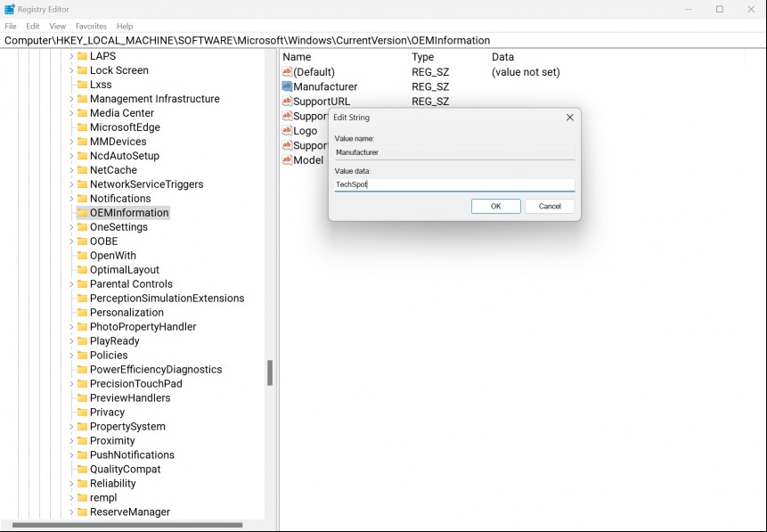767x532 pixels.
Task: Click the tree pane vertical scrollbar thumb
Action: 270,373
